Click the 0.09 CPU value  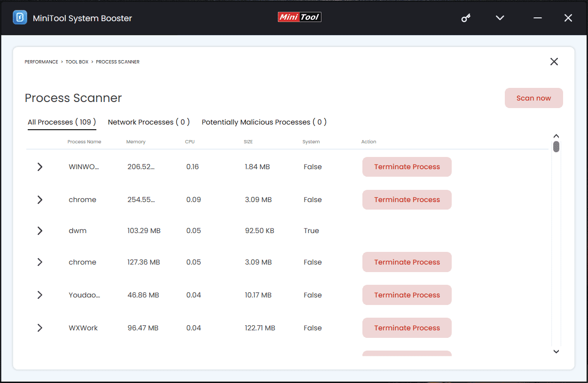pos(194,200)
